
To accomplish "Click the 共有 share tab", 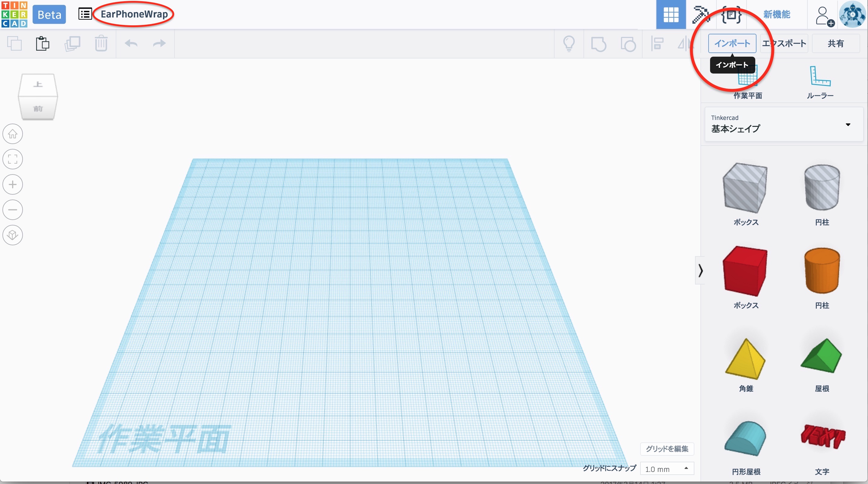I will [836, 43].
